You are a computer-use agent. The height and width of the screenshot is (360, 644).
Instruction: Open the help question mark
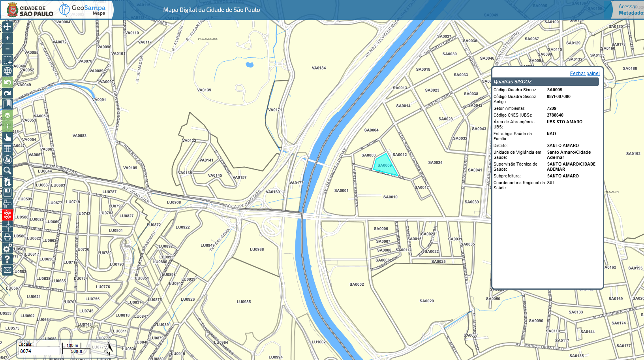pyautogui.click(x=8, y=259)
